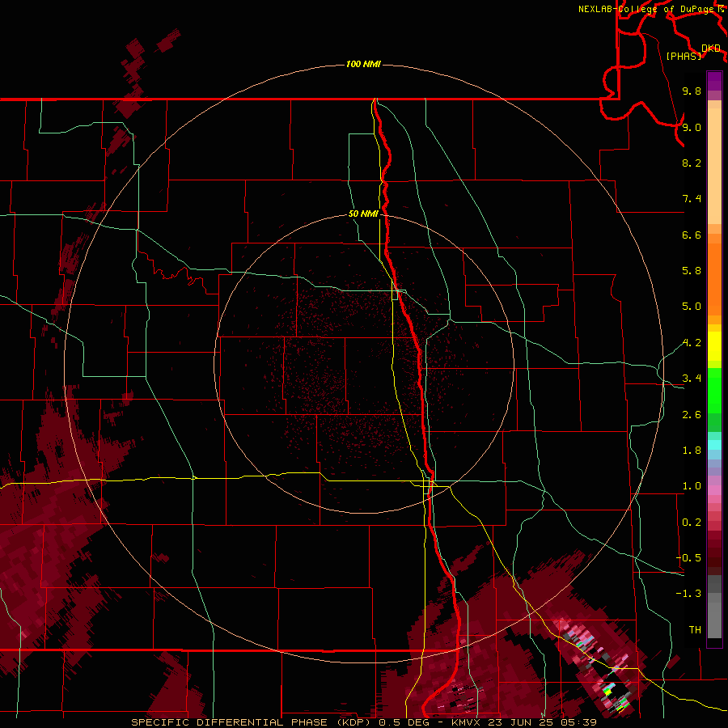Click the 9.8 scale value
This screenshot has height=728, width=728.
[x=692, y=91]
